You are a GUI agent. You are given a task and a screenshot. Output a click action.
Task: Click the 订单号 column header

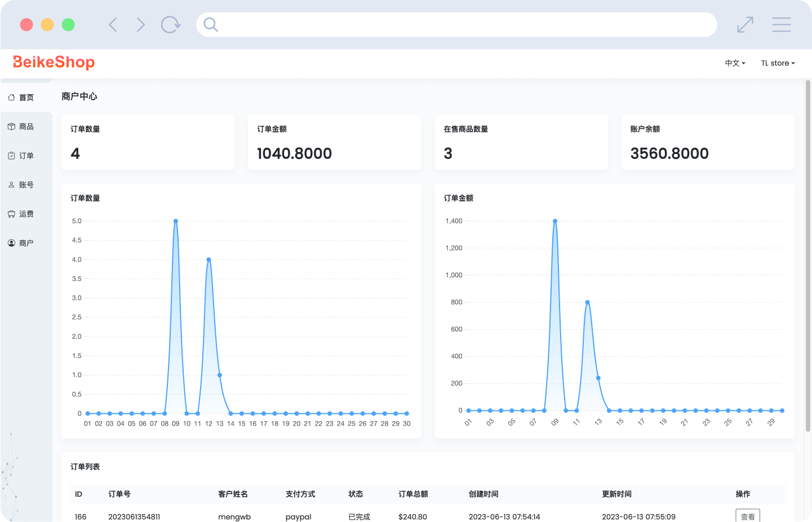(x=119, y=494)
